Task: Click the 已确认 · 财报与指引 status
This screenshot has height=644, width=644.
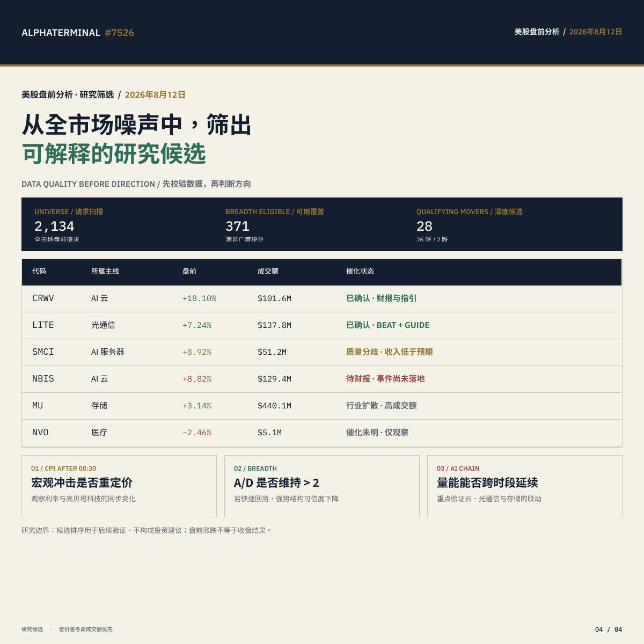Action: [382, 298]
